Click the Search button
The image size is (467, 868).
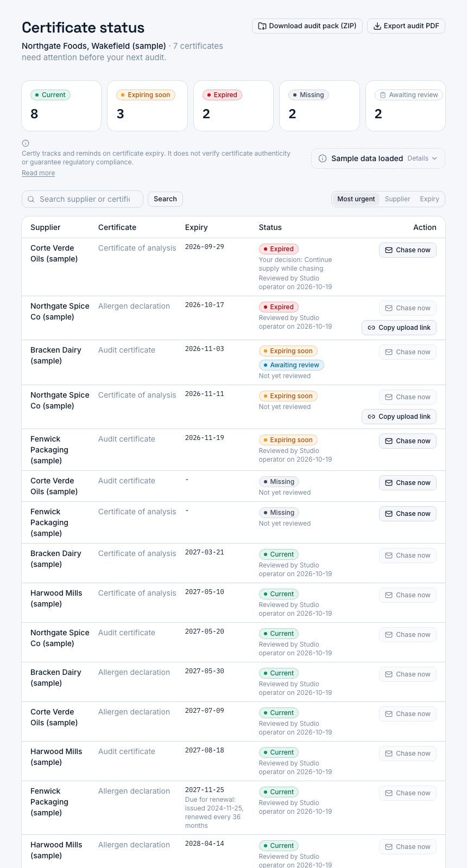click(x=165, y=199)
